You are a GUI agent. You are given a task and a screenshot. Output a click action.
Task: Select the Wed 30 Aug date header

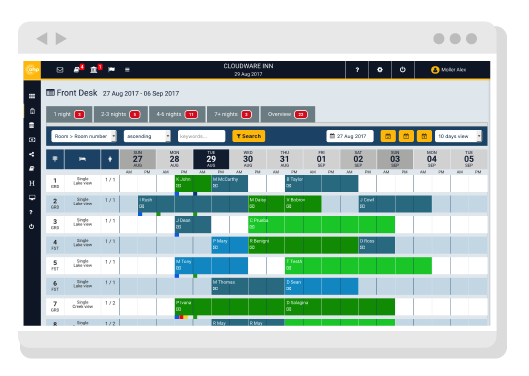pyautogui.click(x=248, y=159)
